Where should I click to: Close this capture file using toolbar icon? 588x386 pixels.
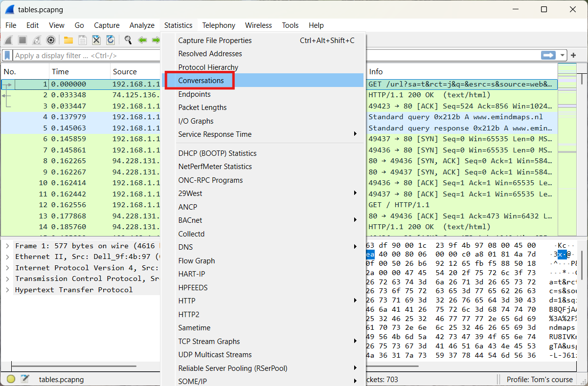96,40
